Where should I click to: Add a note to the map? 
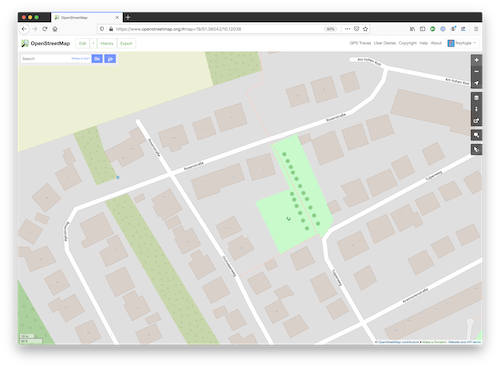pos(476,135)
